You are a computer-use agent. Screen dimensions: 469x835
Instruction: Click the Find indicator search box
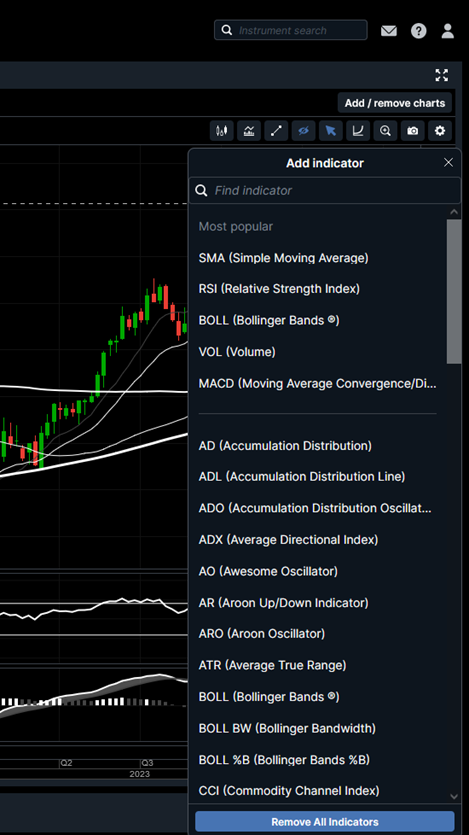[325, 190]
